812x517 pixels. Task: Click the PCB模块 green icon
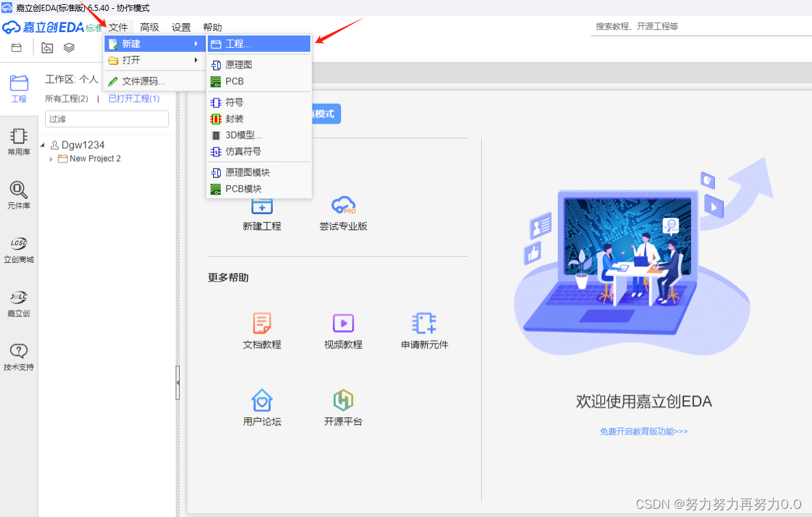point(216,189)
